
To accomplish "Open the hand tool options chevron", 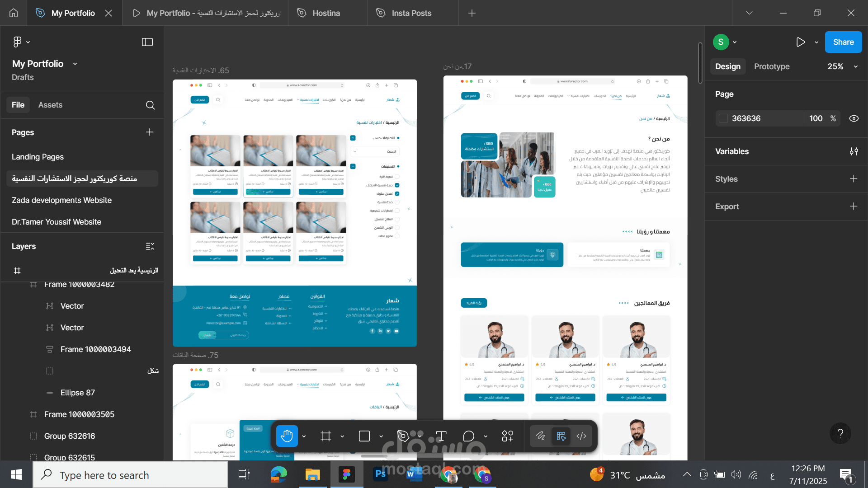I will point(304,436).
